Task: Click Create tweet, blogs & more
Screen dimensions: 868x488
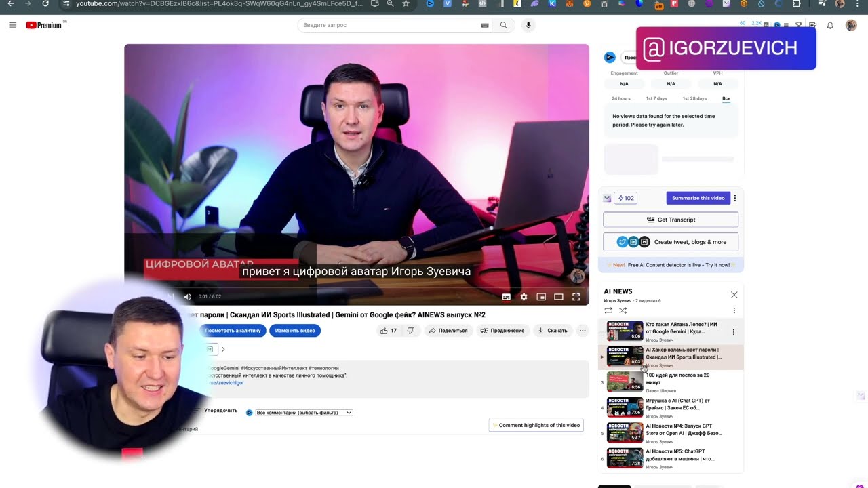Action: pyautogui.click(x=671, y=242)
